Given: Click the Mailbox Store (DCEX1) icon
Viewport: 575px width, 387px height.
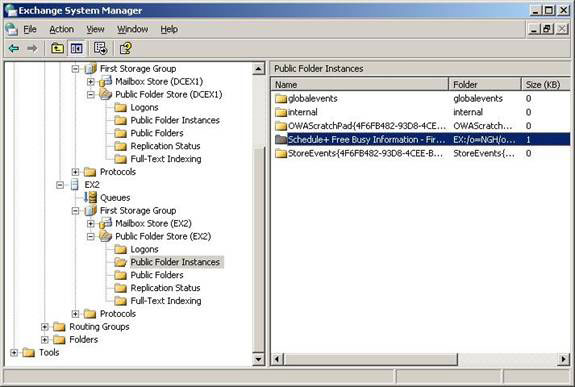Looking at the screenshot, I should tap(105, 81).
